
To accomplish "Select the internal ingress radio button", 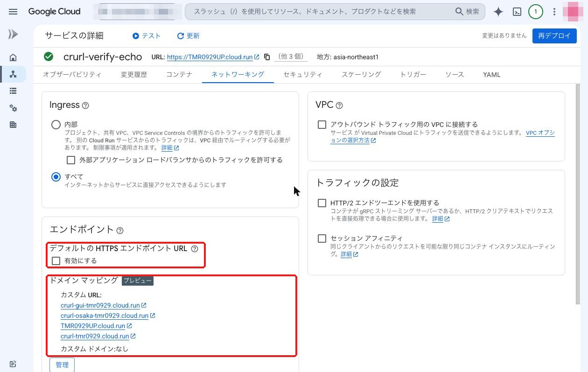I will point(56,125).
